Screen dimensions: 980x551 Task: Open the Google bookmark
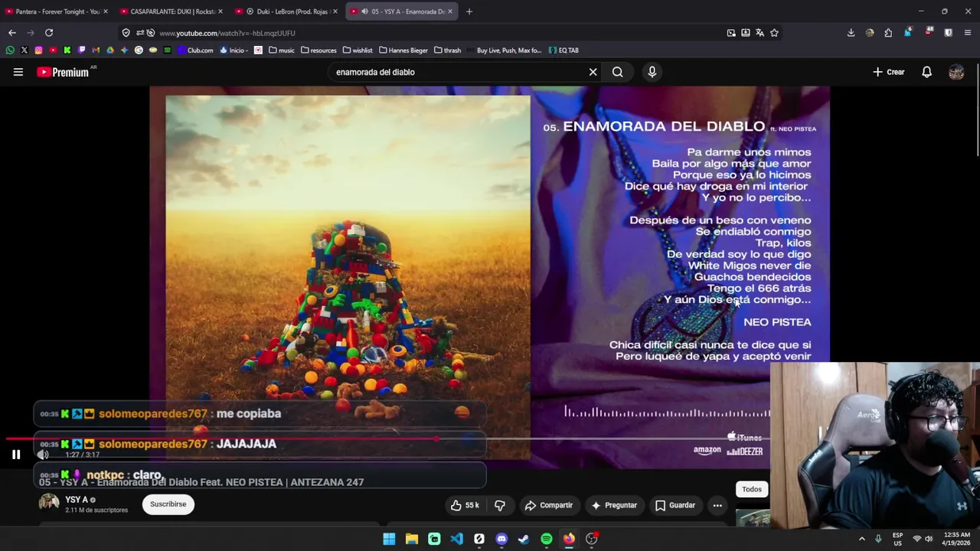(x=139, y=51)
